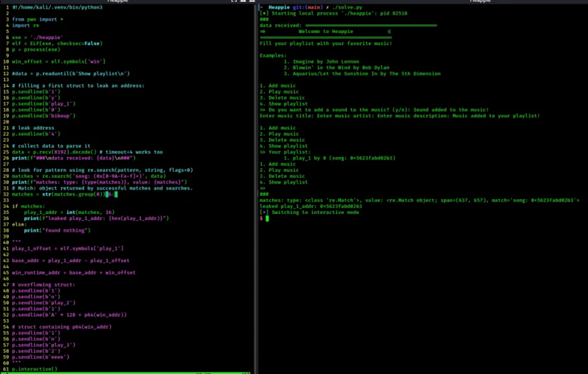The height and width of the screenshot is (374, 588).
Task: Click the left pane's Heappie title tab
Action: pyautogui.click(x=117, y=1)
